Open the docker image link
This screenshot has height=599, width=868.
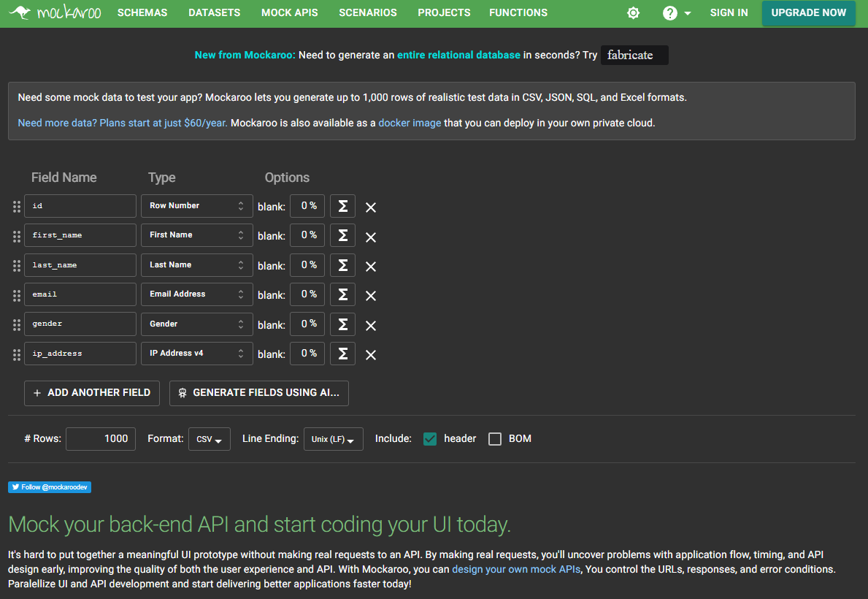click(x=410, y=123)
